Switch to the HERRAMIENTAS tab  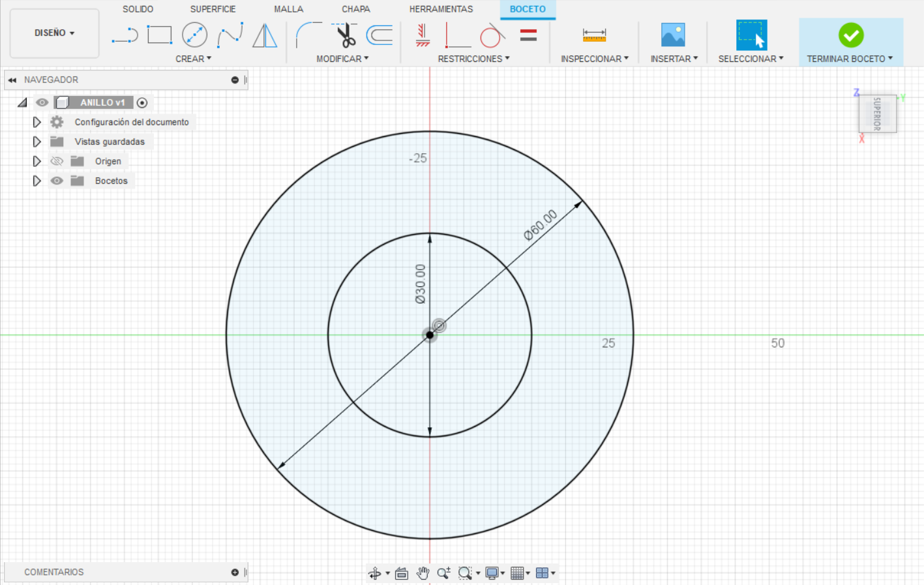coord(441,9)
